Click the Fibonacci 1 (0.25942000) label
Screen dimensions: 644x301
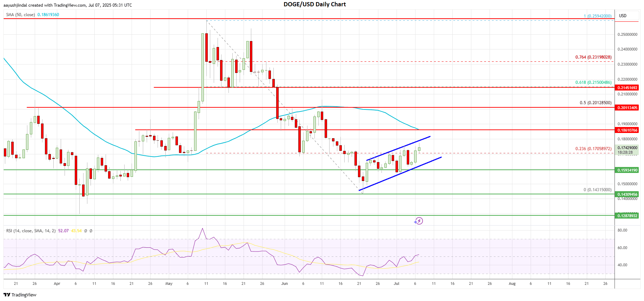coord(597,16)
